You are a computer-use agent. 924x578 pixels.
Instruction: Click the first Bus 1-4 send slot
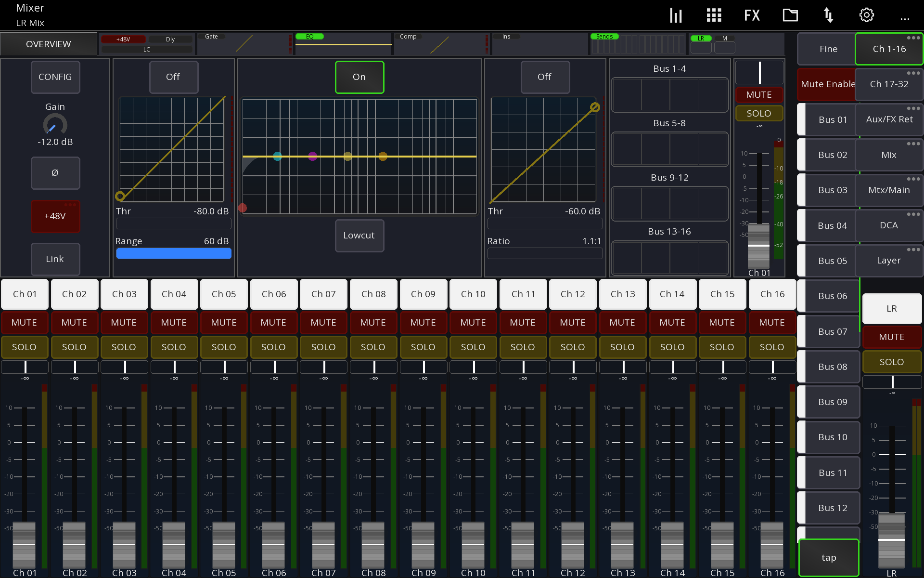[x=628, y=95]
